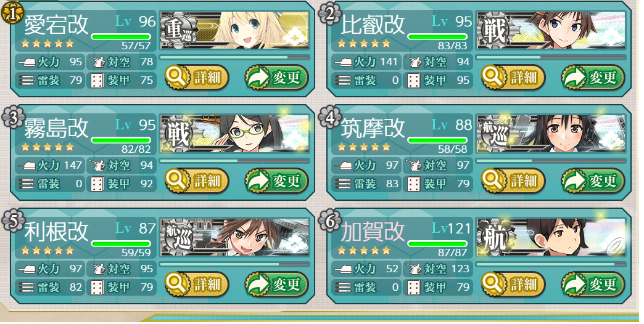This screenshot has width=644, height=324.
Task: Replace 加賀改 using 変更 button
Action: click(x=593, y=284)
